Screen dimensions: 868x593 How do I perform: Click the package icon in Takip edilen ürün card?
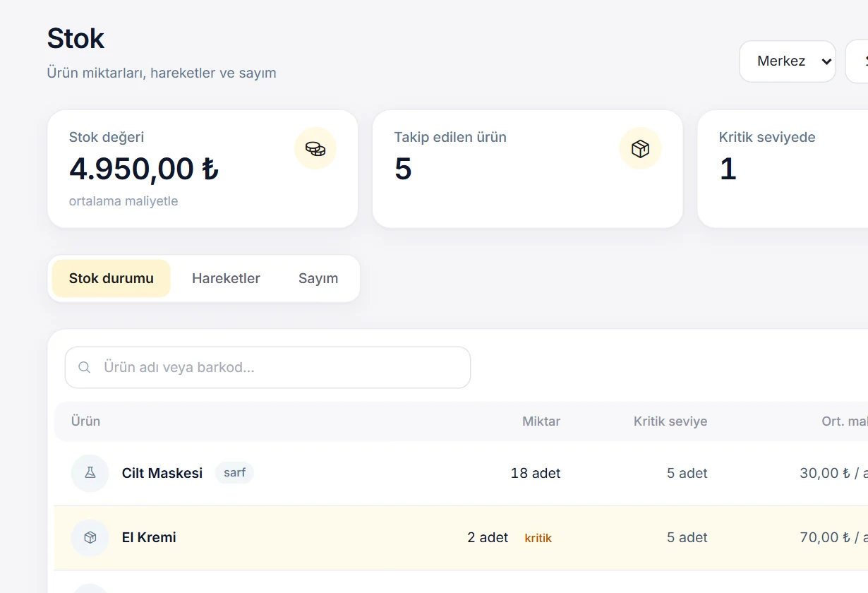pyautogui.click(x=640, y=149)
